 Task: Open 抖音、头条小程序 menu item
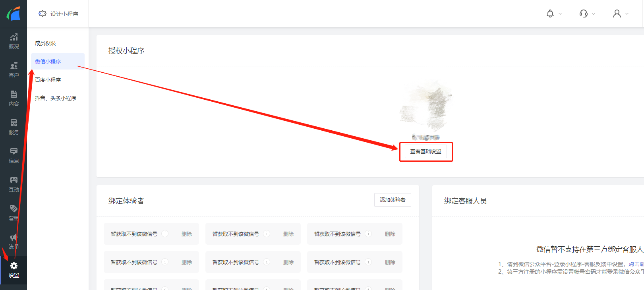(56, 98)
